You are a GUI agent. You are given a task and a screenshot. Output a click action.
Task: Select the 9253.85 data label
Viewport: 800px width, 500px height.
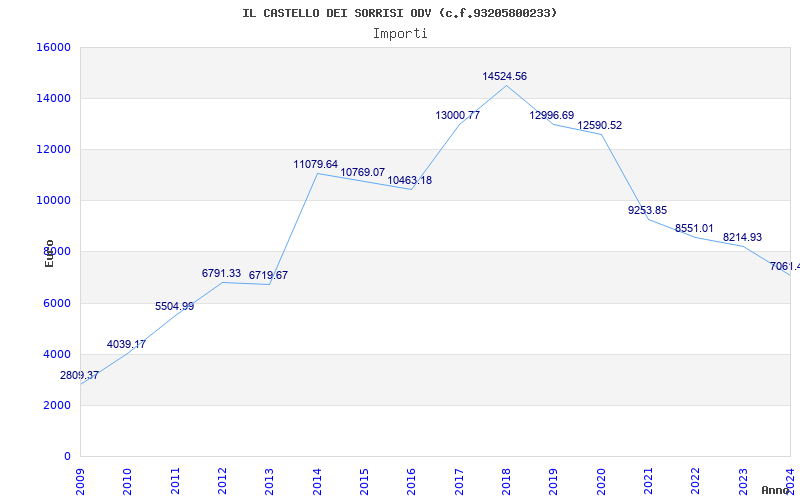[x=647, y=211]
